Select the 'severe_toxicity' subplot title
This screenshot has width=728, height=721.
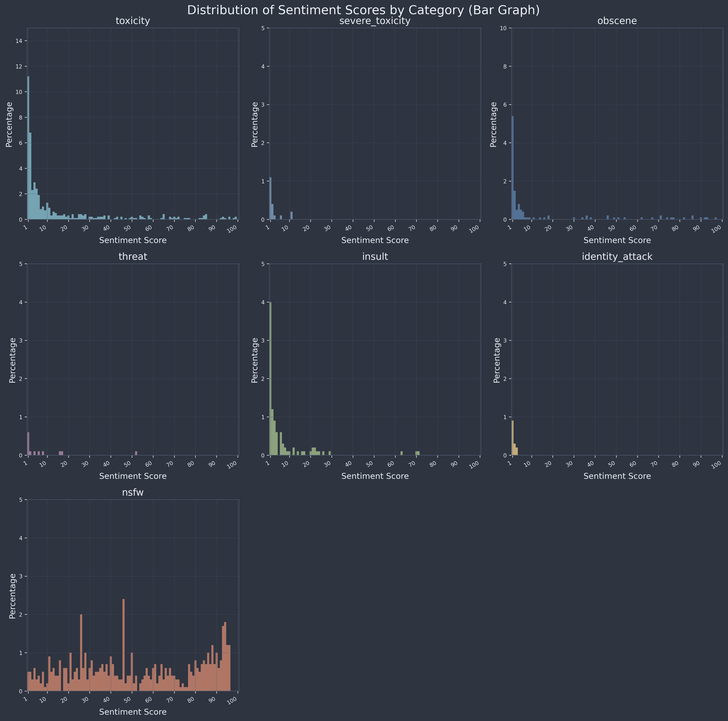tap(375, 21)
